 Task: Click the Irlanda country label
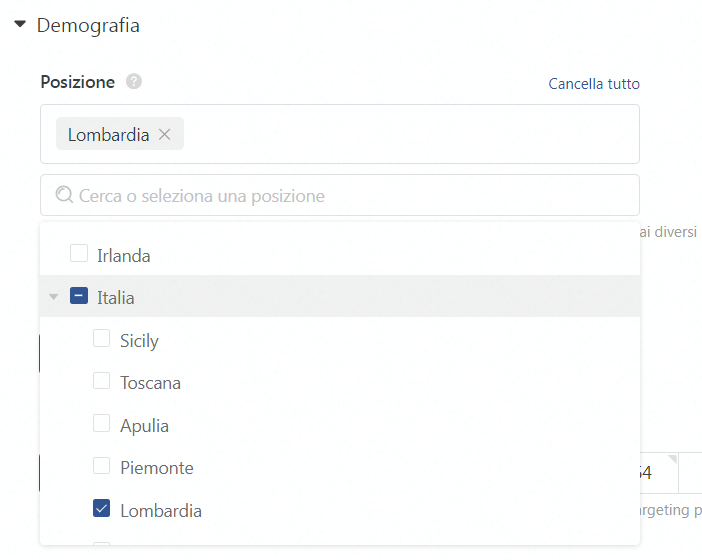(x=124, y=256)
